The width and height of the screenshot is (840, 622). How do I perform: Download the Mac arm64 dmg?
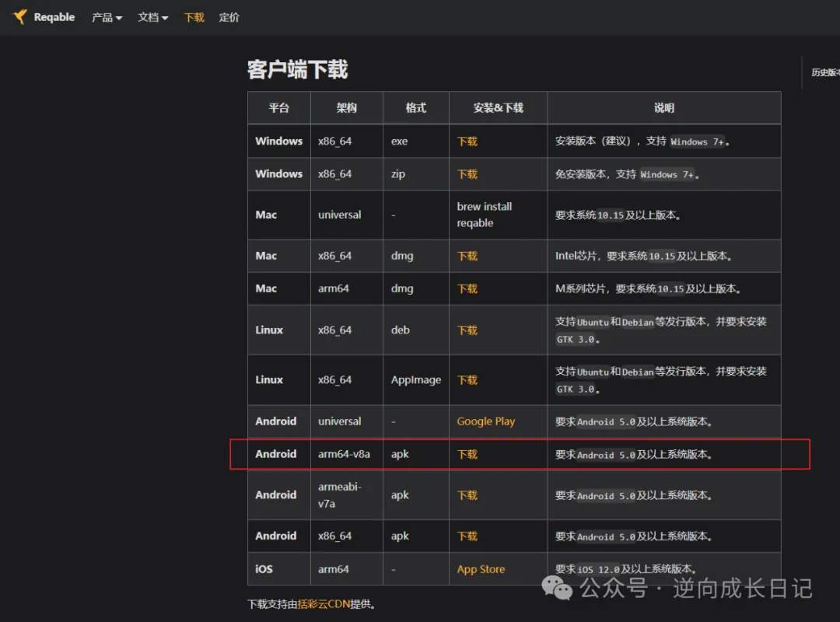click(467, 288)
